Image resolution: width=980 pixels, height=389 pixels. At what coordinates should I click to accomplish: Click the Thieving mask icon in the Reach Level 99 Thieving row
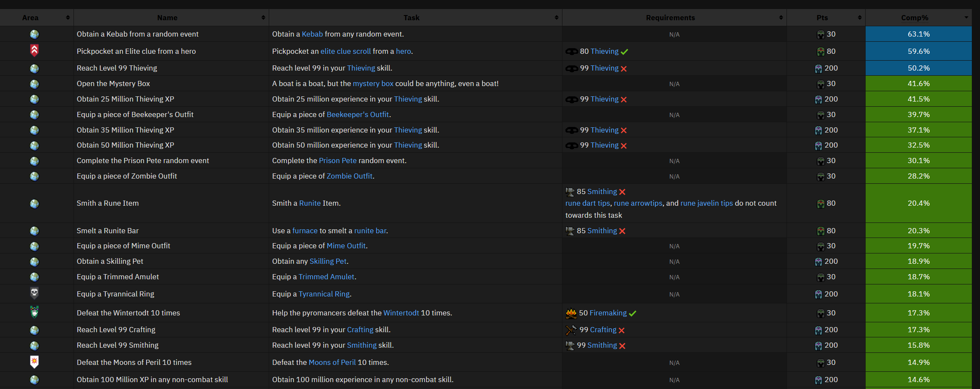pos(571,68)
